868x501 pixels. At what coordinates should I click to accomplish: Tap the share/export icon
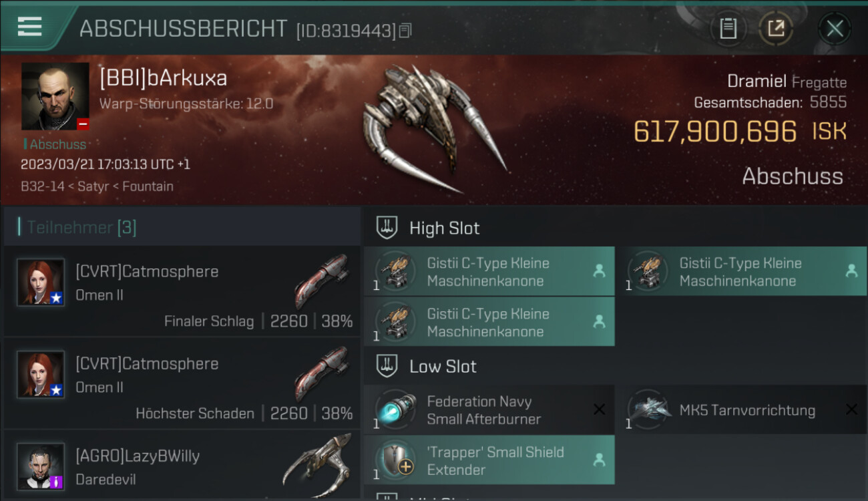point(776,28)
